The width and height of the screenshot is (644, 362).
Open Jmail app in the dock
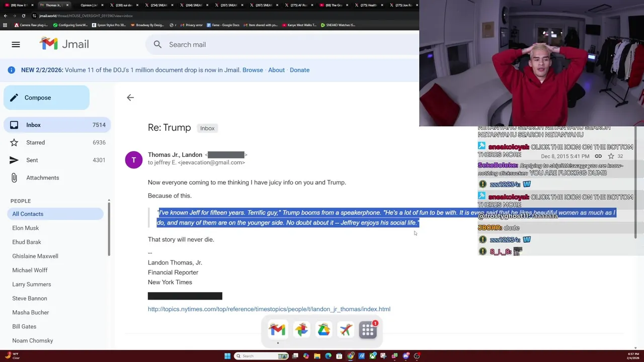point(277,330)
